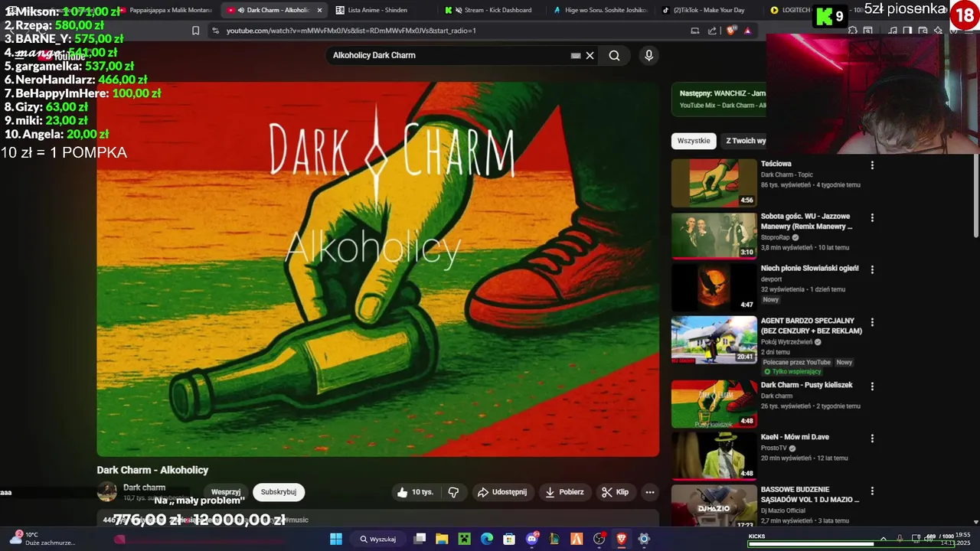Image resolution: width=980 pixels, height=551 pixels.
Task: Open Niech płonie Słowiański ogień thumbnail
Action: pos(714,288)
